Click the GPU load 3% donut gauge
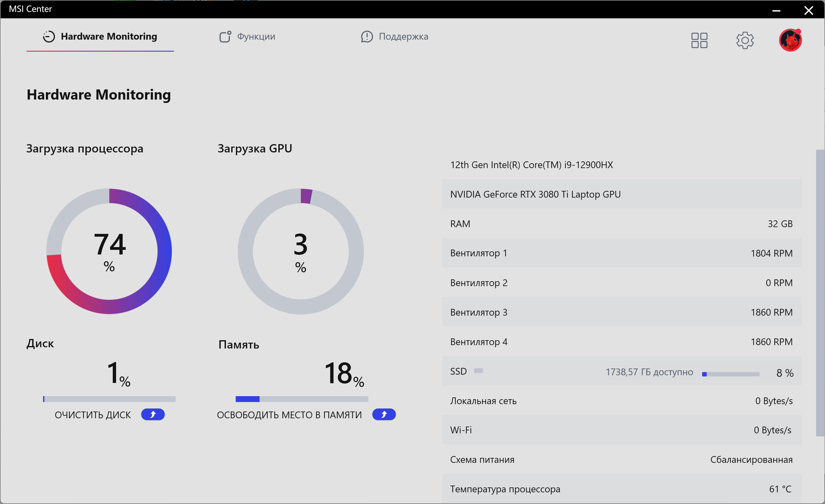This screenshot has height=504, width=825. pyautogui.click(x=301, y=251)
